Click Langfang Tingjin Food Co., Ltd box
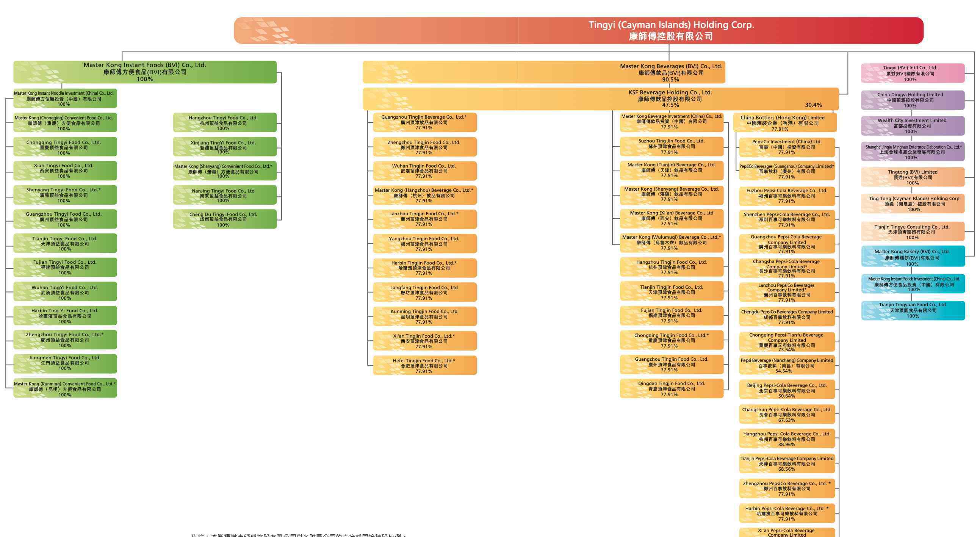 coord(425,292)
